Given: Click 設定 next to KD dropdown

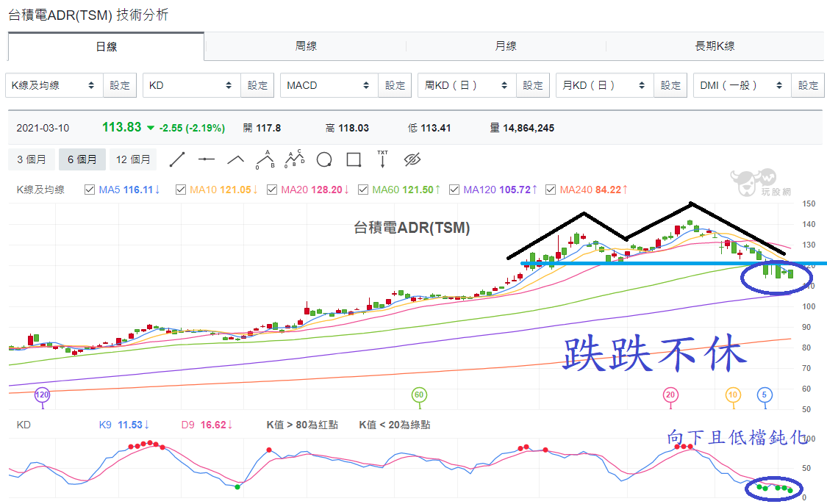Looking at the screenshot, I should [x=257, y=85].
